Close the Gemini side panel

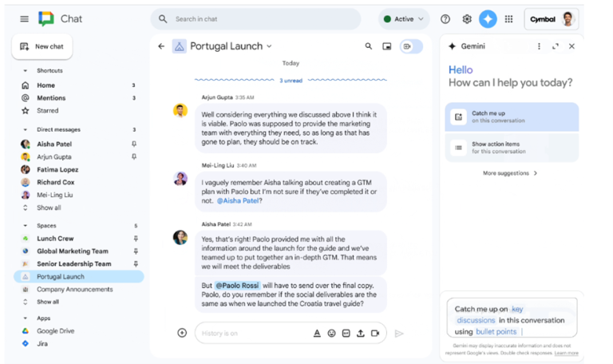click(x=572, y=46)
